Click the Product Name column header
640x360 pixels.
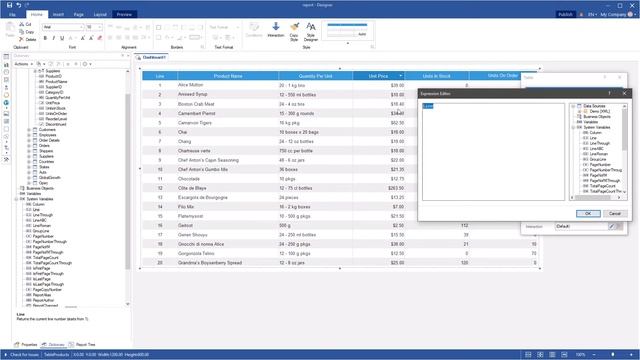228,76
